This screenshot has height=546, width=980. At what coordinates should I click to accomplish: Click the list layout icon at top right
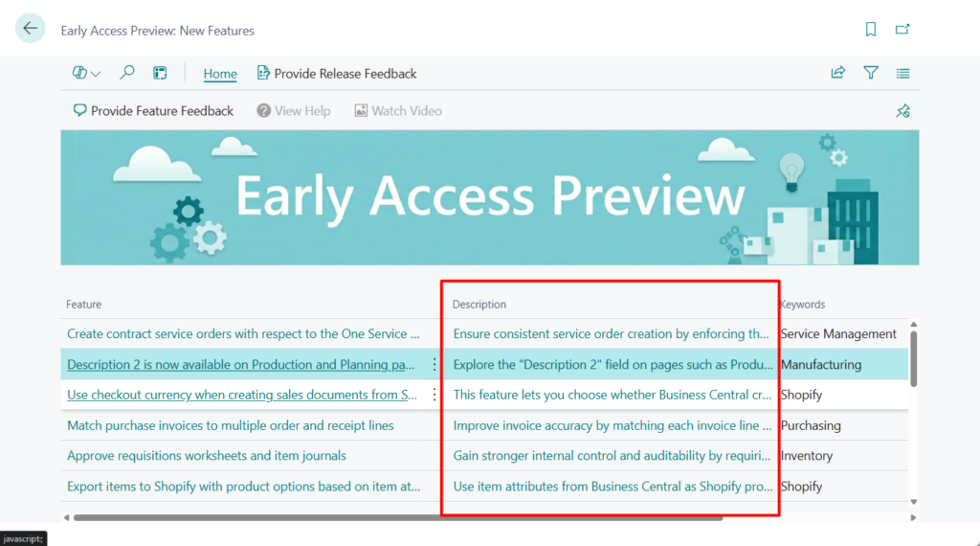click(x=902, y=73)
